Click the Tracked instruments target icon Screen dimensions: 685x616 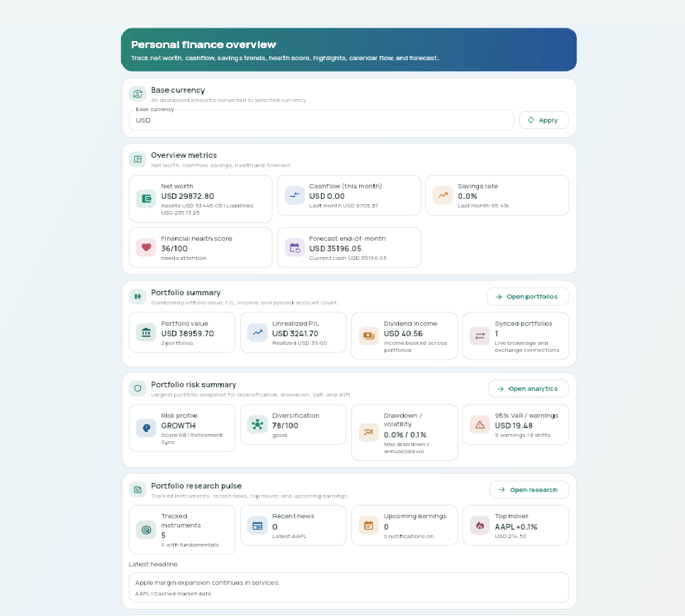pos(147,530)
